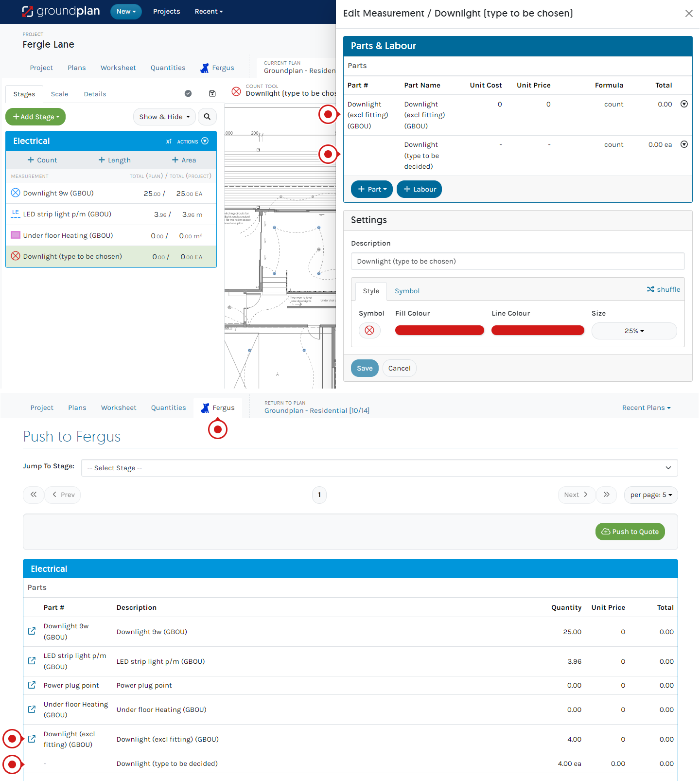Image resolution: width=700 pixels, height=781 pixels.
Task: Select page number 1
Action: [319, 495]
